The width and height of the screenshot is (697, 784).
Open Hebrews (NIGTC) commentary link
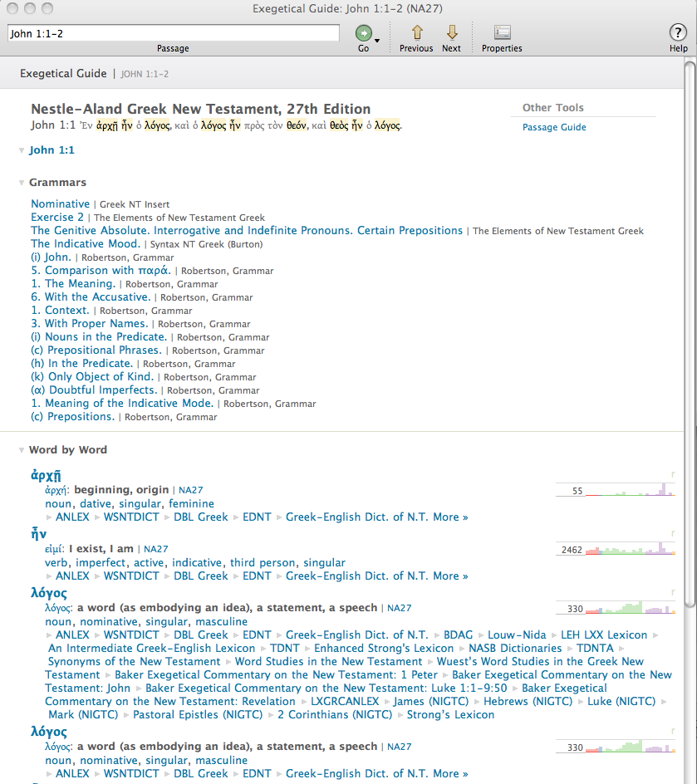point(528,702)
